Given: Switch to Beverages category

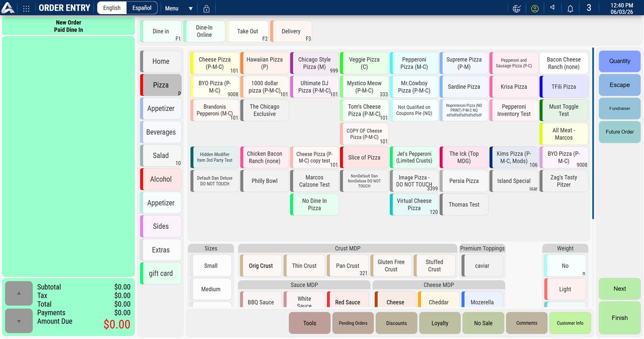Looking at the screenshot, I should (160, 132).
